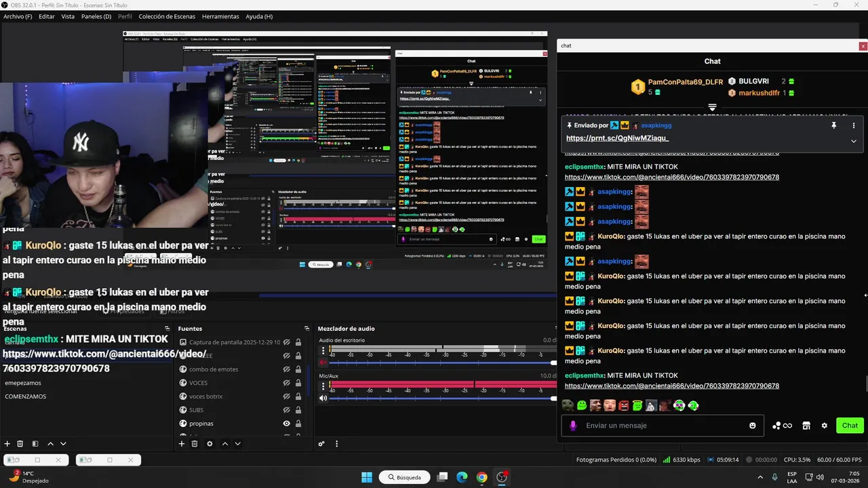Show voces botrix source eye icon
868x488 pixels.
click(x=287, y=396)
